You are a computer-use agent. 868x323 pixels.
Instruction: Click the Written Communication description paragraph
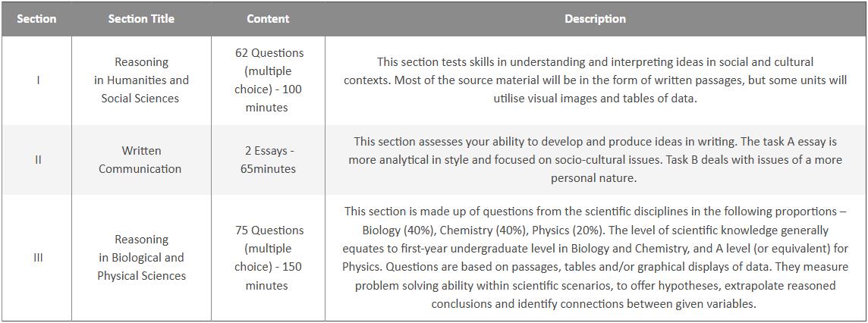click(595, 160)
